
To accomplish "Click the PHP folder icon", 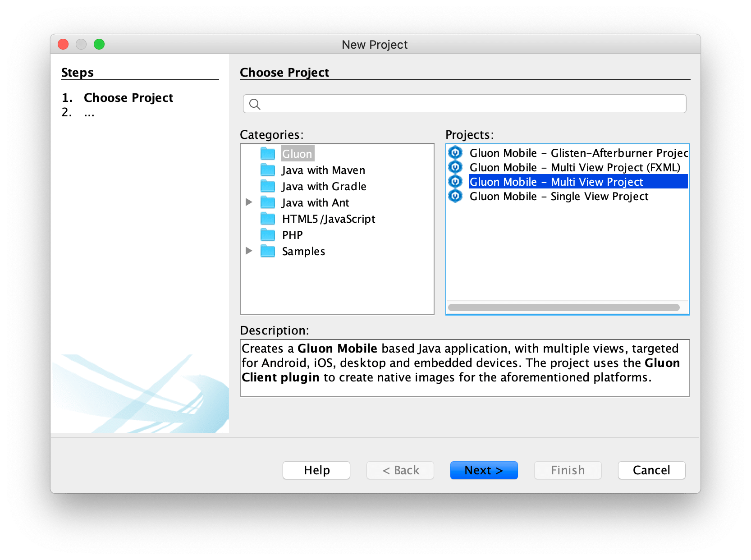I will tap(268, 235).
